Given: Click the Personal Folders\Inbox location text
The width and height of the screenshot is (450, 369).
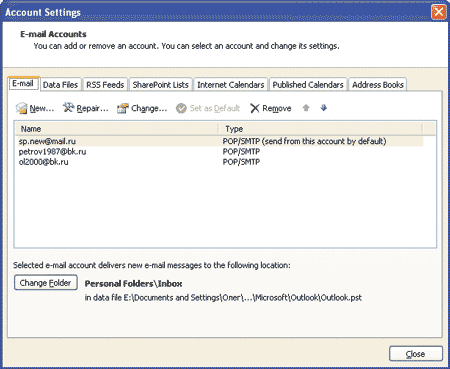Looking at the screenshot, I should (133, 284).
